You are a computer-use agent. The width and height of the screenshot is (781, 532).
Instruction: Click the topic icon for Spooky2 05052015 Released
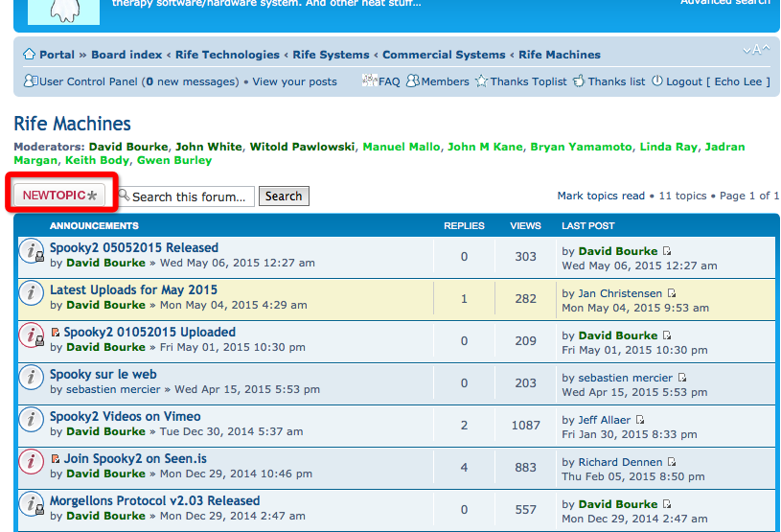click(x=31, y=251)
